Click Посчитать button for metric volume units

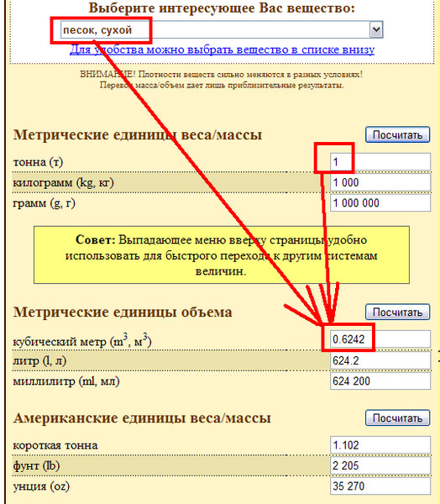point(397,312)
